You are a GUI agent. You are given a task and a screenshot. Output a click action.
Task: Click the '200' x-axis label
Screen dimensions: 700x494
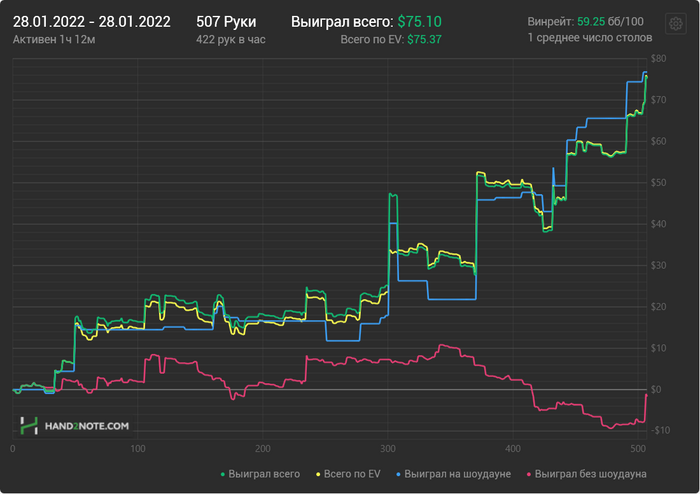[263, 449]
